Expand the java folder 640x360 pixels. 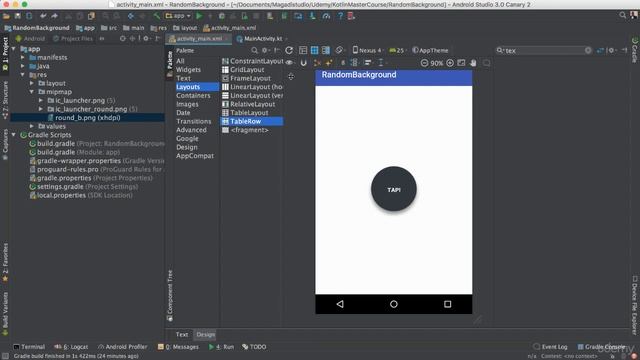23,66
